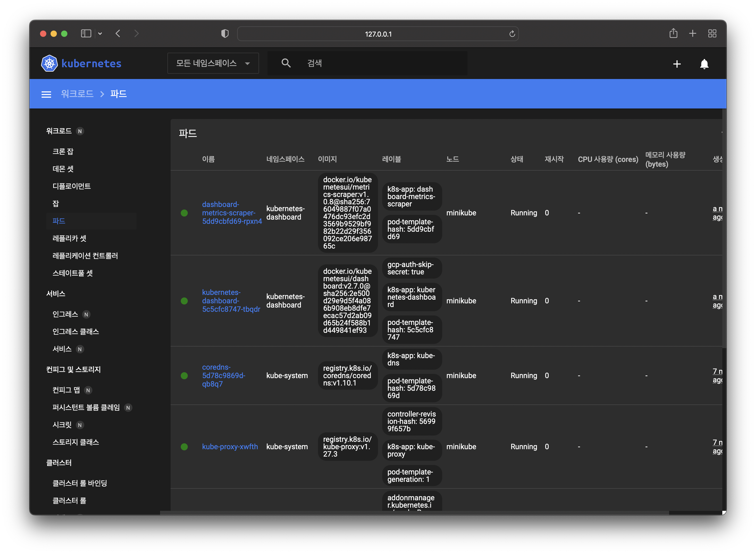Screen dimensions: 756x554
Task: Click the 워크로드 breadcrumb link
Action: [x=77, y=94]
